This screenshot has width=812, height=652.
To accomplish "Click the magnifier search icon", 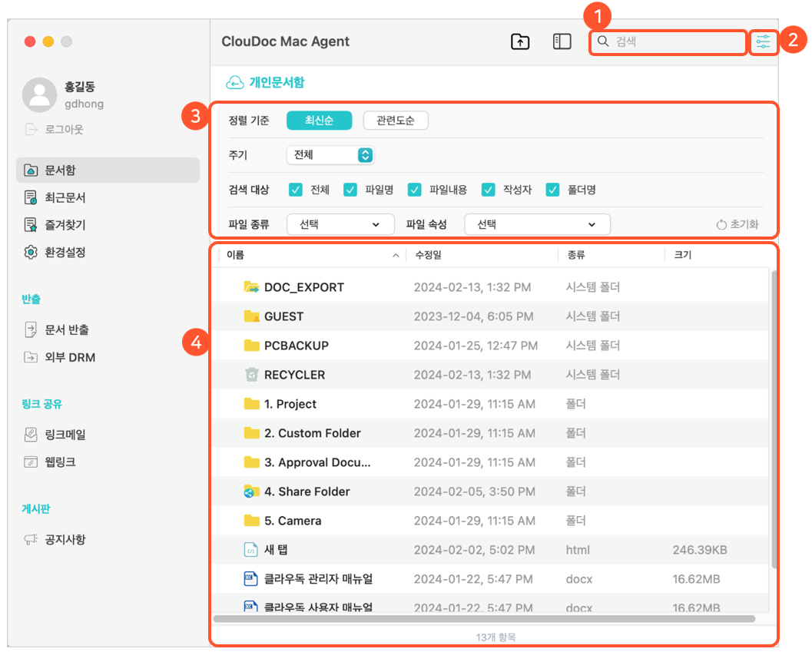I will pyautogui.click(x=603, y=41).
